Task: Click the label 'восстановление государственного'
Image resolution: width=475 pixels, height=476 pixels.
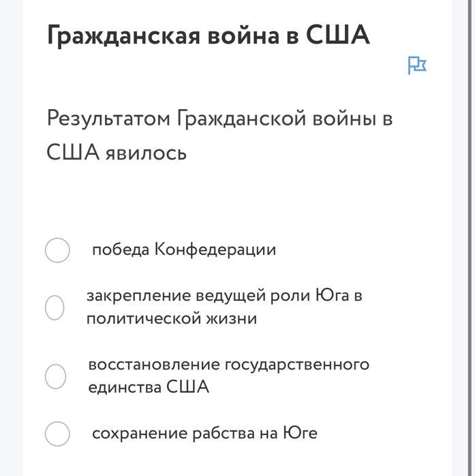Action: point(229,365)
